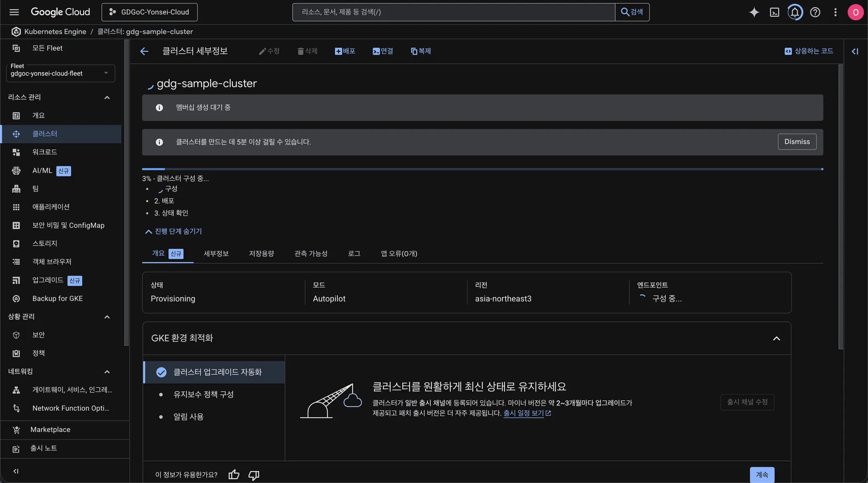Click the resource search input field
The height and width of the screenshot is (483, 868).
[x=453, y=12]
